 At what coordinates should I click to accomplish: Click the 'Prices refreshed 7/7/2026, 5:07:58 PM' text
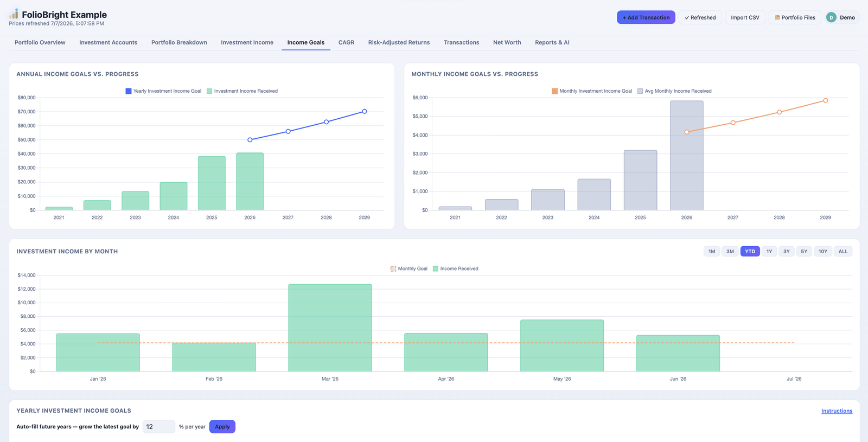pos(56,24)
